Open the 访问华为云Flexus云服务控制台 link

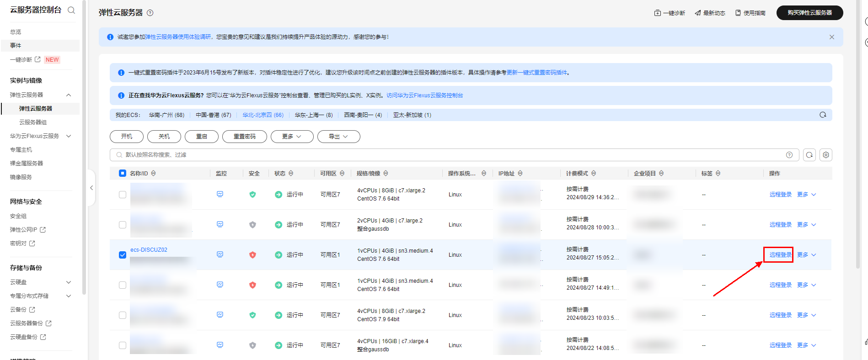pos(424,95)
